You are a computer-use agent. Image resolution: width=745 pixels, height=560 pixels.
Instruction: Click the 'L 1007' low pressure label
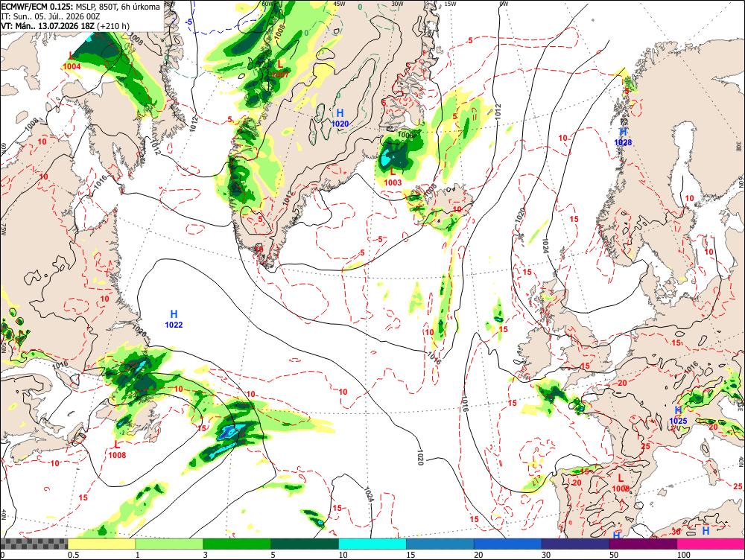click(280, 69)
